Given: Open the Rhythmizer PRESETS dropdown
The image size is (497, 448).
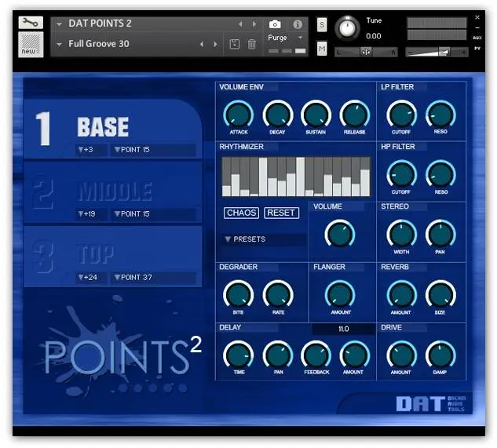Looking at the screenshot, I should [x=264, y=239].
